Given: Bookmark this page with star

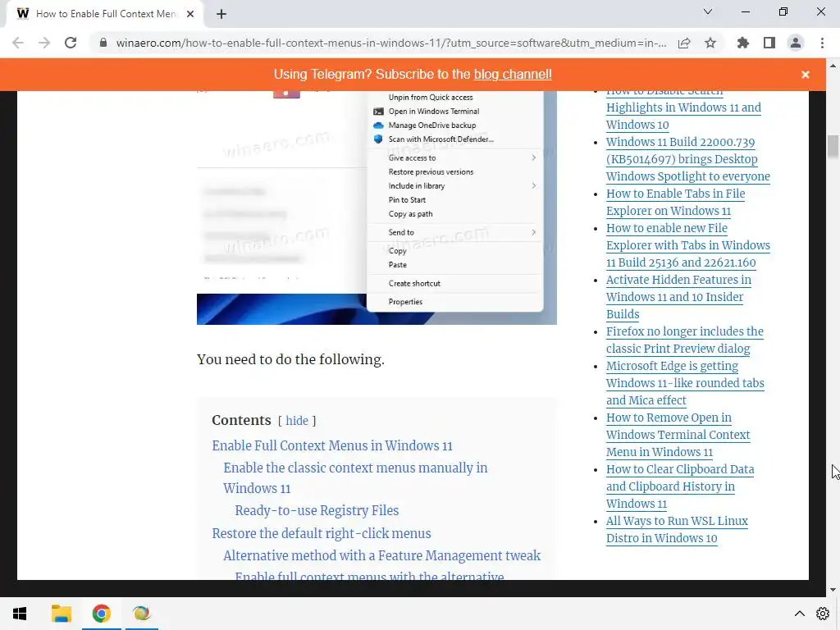Looking at the screenshot, I should tap(710, 43).
